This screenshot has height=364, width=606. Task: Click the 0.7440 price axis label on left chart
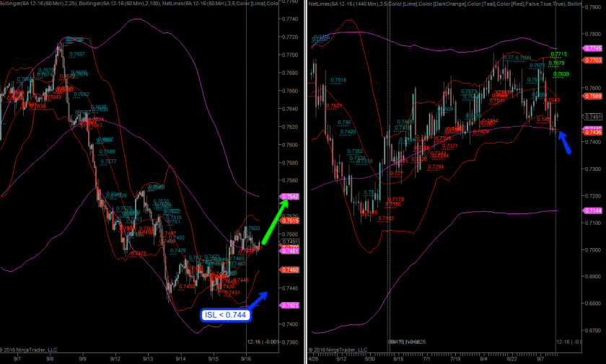pyautogui.click(x=290, y=288)
